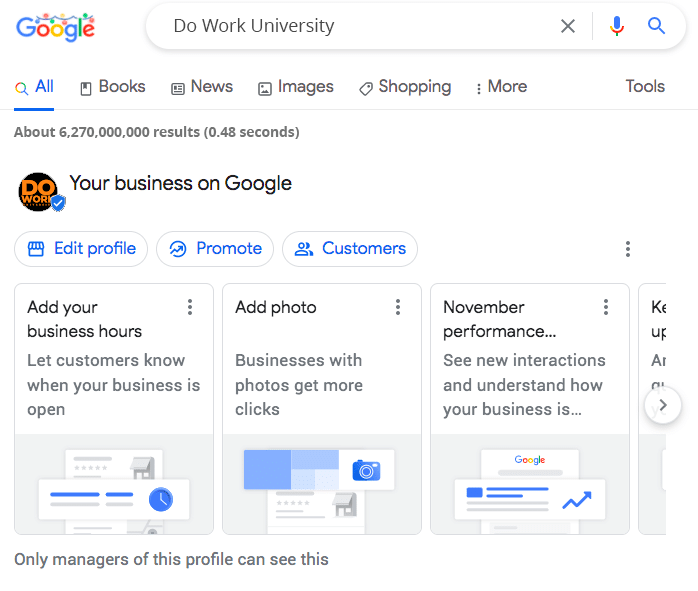Open options on Add photo card

point(398,307)
